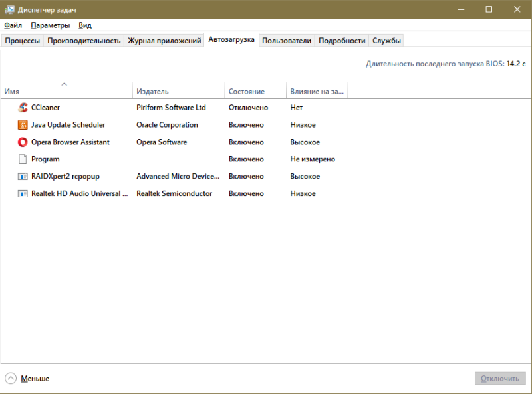Click the Включено status of Program
The width and height of the screenshot is (532, 394).
click(246, 159)
